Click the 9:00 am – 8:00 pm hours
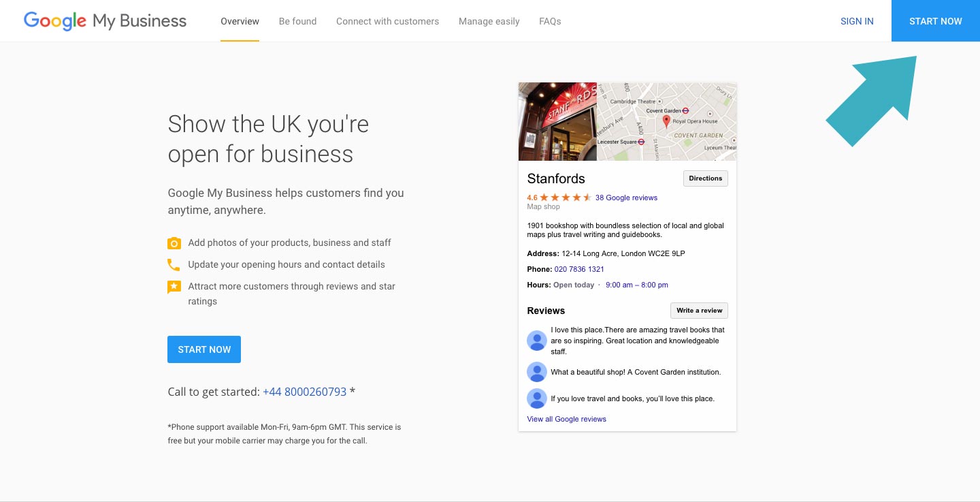Screen dimensions: 980x502 pyautogui.click(x=637, y=285)
